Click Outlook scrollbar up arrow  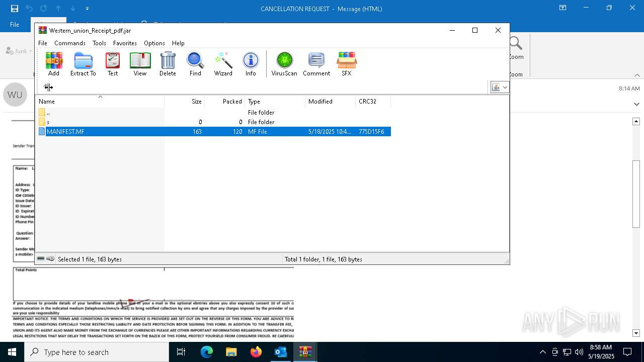[x=636, y=121]
